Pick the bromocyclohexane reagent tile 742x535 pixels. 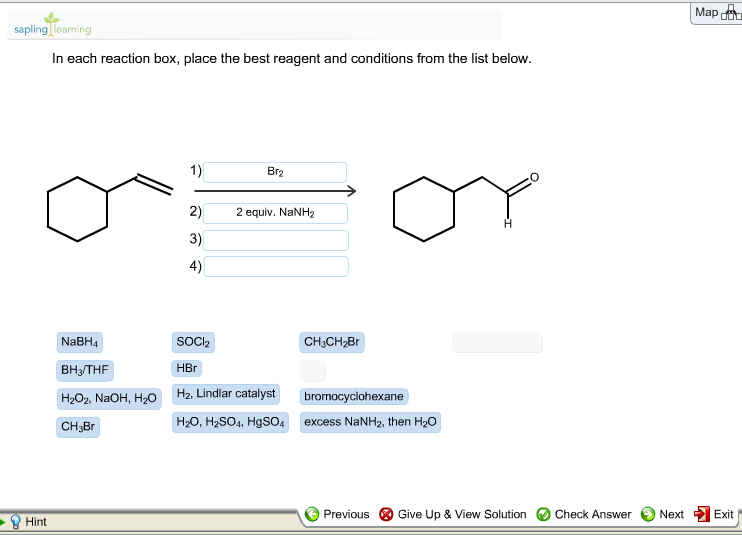click(x=354, y=396)
